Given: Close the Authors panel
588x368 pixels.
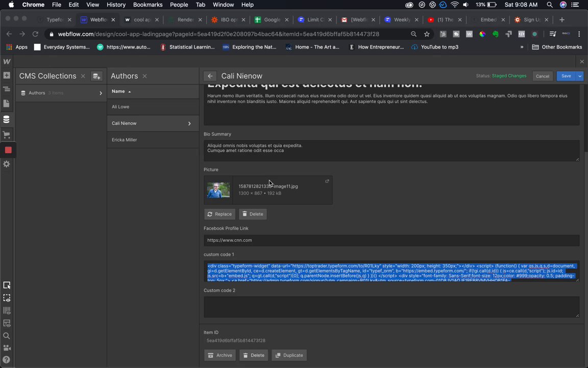Looking at the screenshot, I should click(145, 76).
